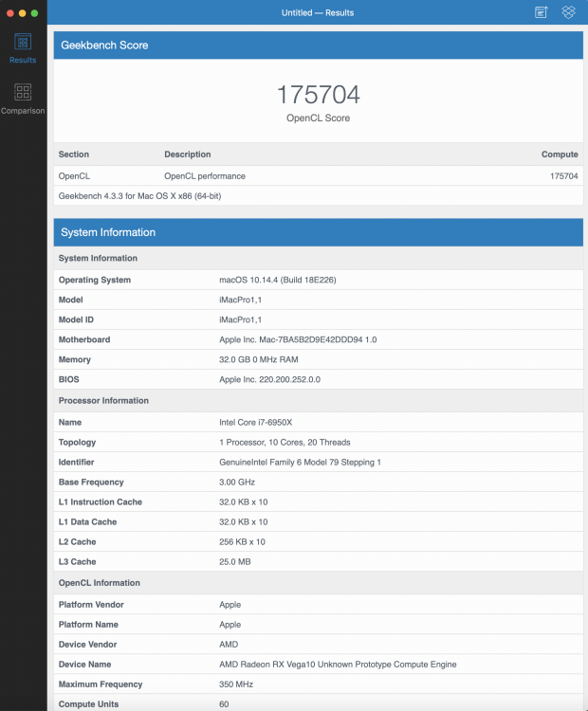Click the Memory row label
This screenshot has width=588, height=711.
coord(74,359)
